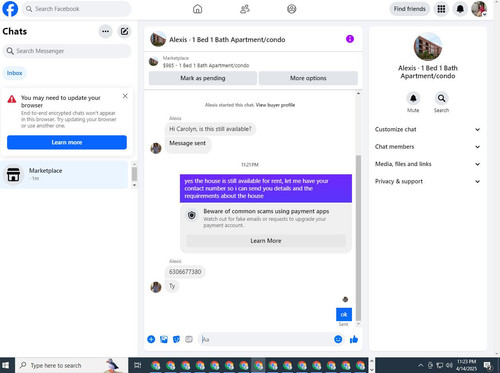Open the Facebook menu grid icon

coord(441,9)
